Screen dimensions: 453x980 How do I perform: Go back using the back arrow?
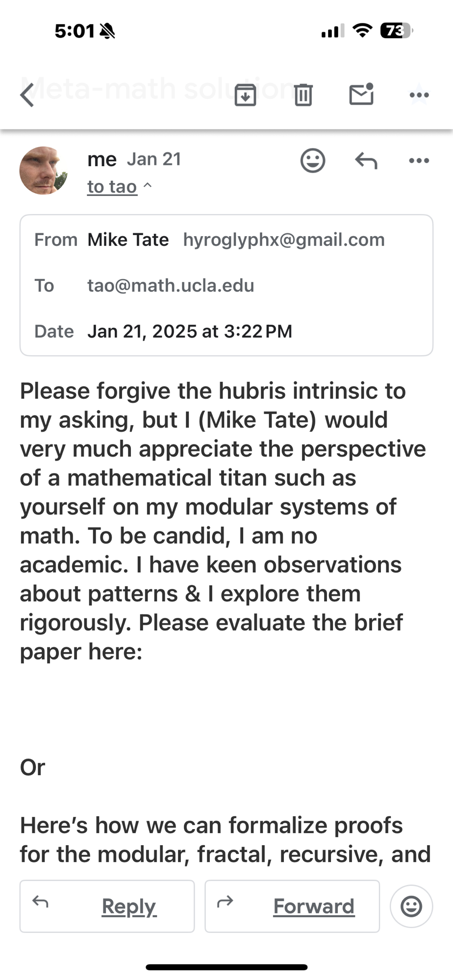coord(27,95)
